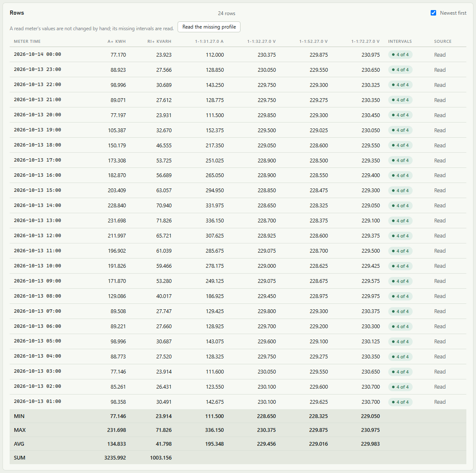
Task: Select the 2026-10-14 00:00 meter time cell
Action: tap(37, 54)
